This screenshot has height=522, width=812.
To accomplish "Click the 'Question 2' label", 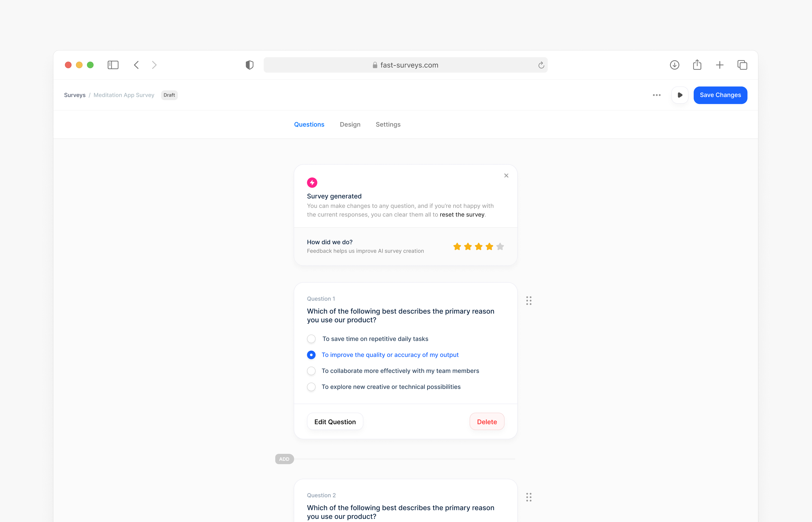I will [x=321, y=495].
